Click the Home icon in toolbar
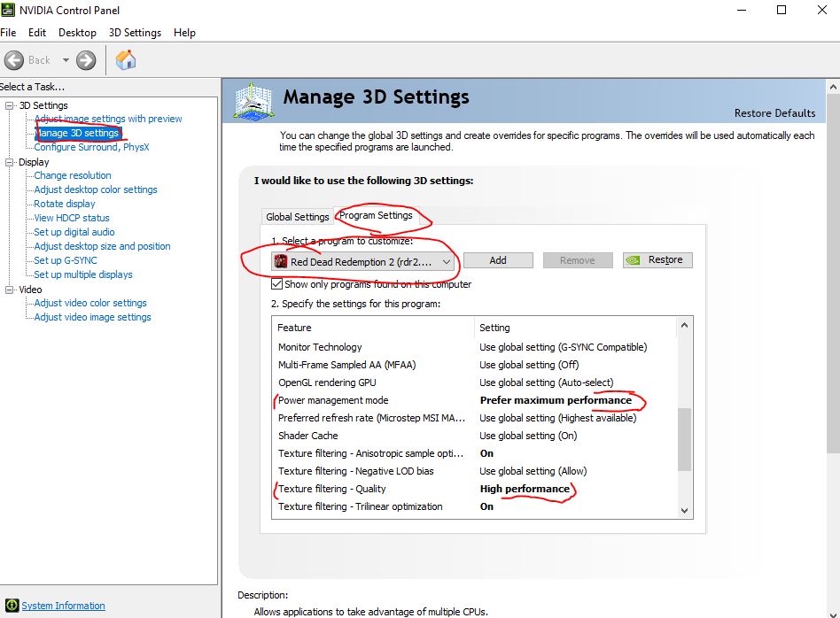 (x=126, y=59)
